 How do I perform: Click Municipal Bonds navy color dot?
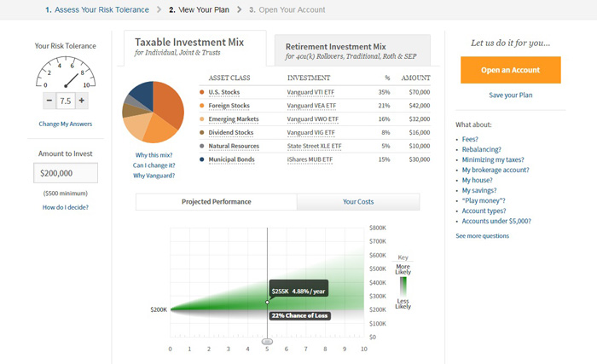click(x=202, y=159)
